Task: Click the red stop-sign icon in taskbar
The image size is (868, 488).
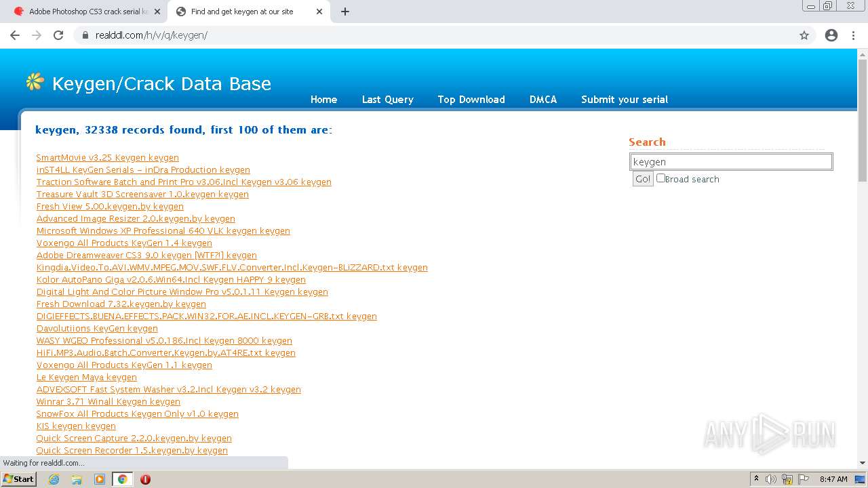Action: pos(145,479)
